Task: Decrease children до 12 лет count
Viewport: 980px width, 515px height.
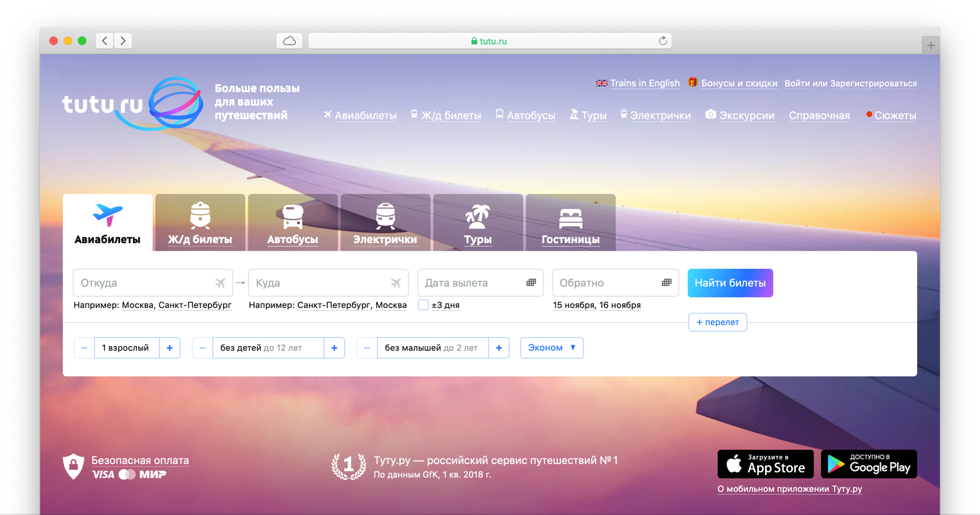Action: tap(202, 348)
